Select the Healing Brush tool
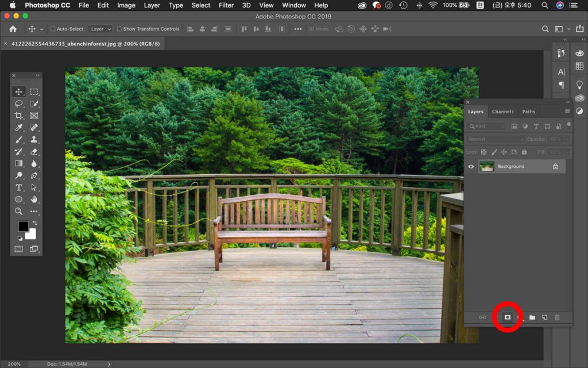 click(x=34, y=128)
